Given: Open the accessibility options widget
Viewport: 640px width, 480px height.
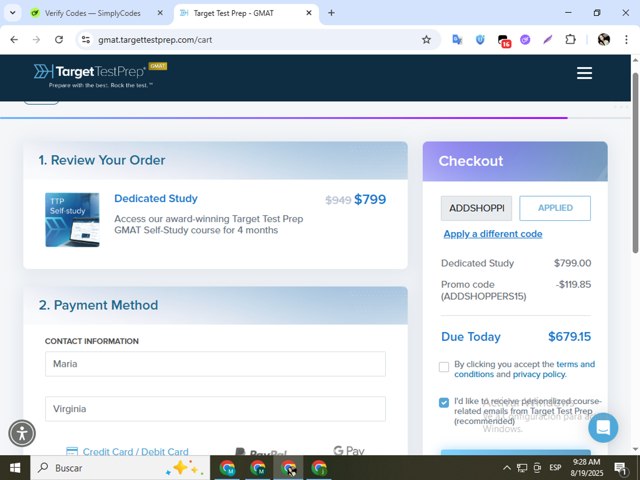Looking at the screenshot, I should click(22, 433).
